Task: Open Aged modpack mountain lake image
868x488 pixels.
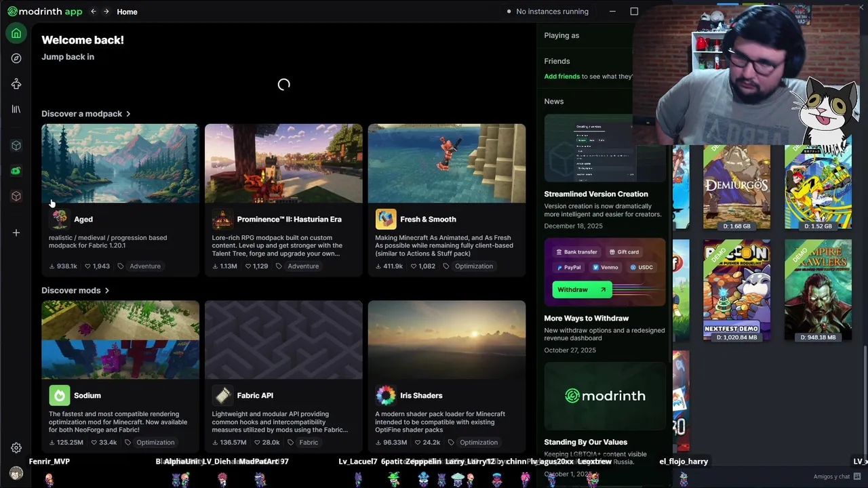Action: pyautogui.click(x=120, y=163)
